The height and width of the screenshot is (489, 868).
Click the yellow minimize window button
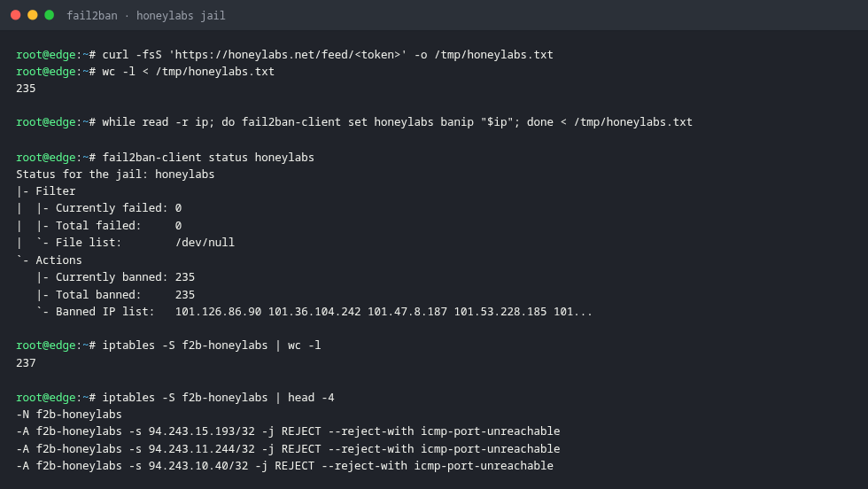33,15
